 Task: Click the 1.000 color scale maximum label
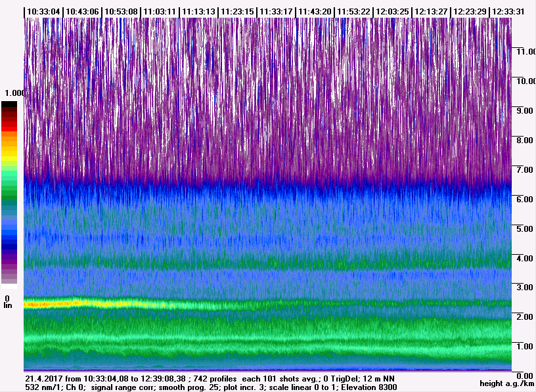14,93
